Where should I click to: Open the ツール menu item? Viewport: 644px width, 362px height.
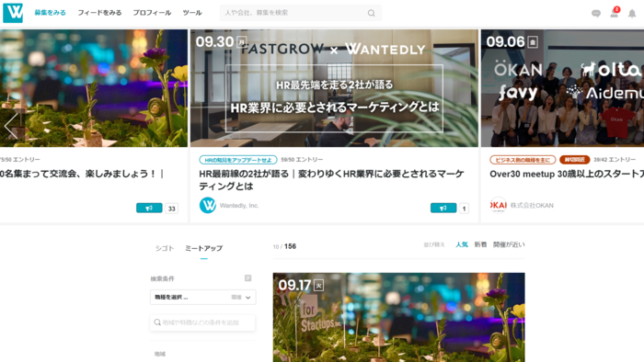tap(192, 13)
